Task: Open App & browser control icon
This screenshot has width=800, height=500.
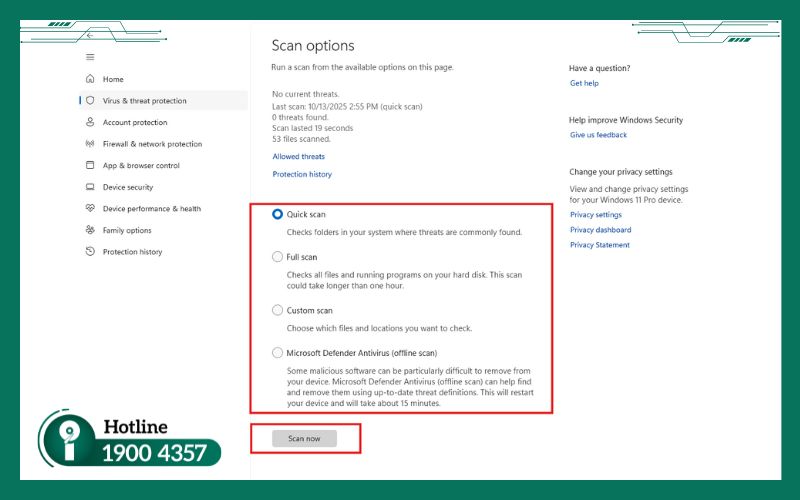Action: tap(90, 166)
